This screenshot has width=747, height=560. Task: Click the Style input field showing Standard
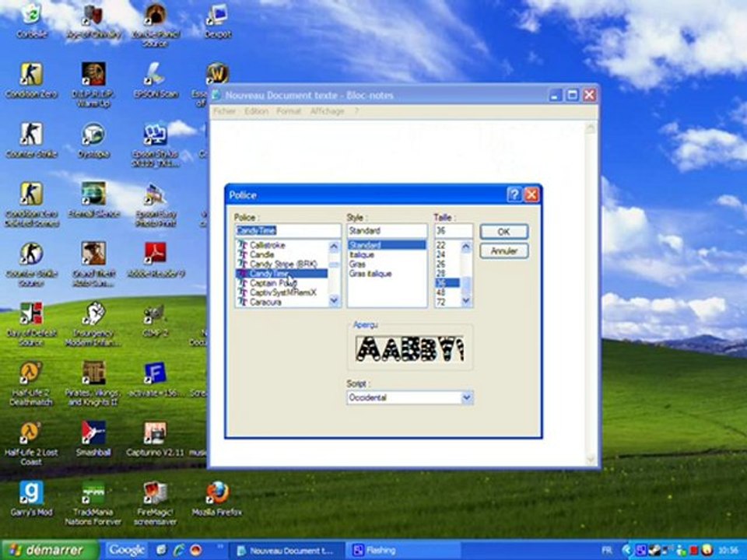(x=387, y=230)
